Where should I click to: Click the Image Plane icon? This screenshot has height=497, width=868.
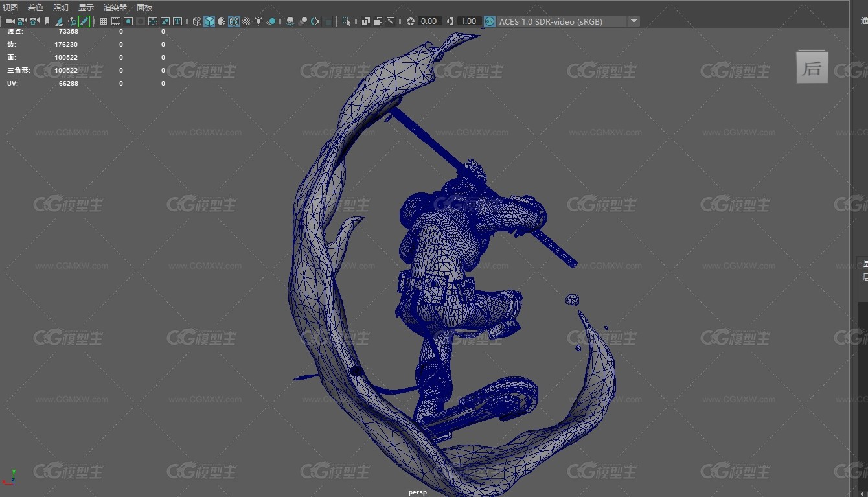click(60, 21)
